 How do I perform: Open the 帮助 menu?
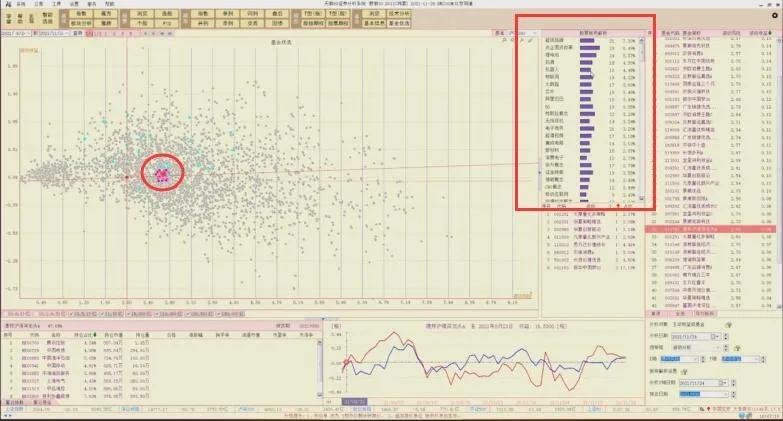[x=109, y=3]
